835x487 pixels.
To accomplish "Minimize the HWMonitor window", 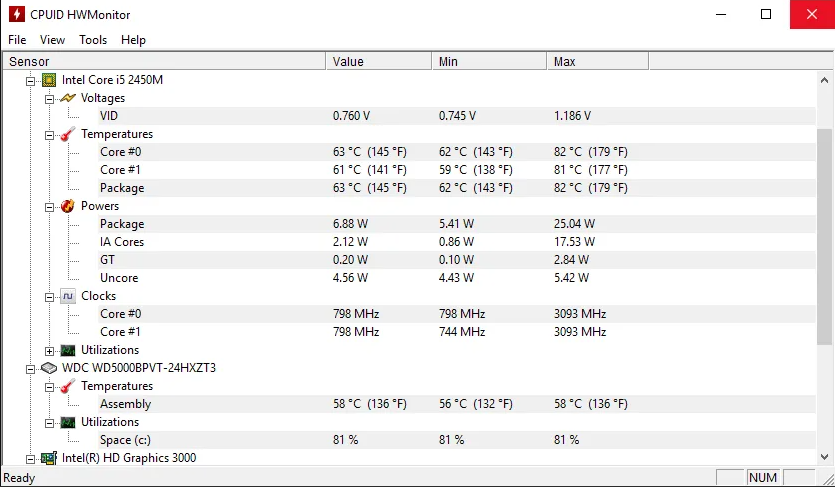I will point(721,14).
